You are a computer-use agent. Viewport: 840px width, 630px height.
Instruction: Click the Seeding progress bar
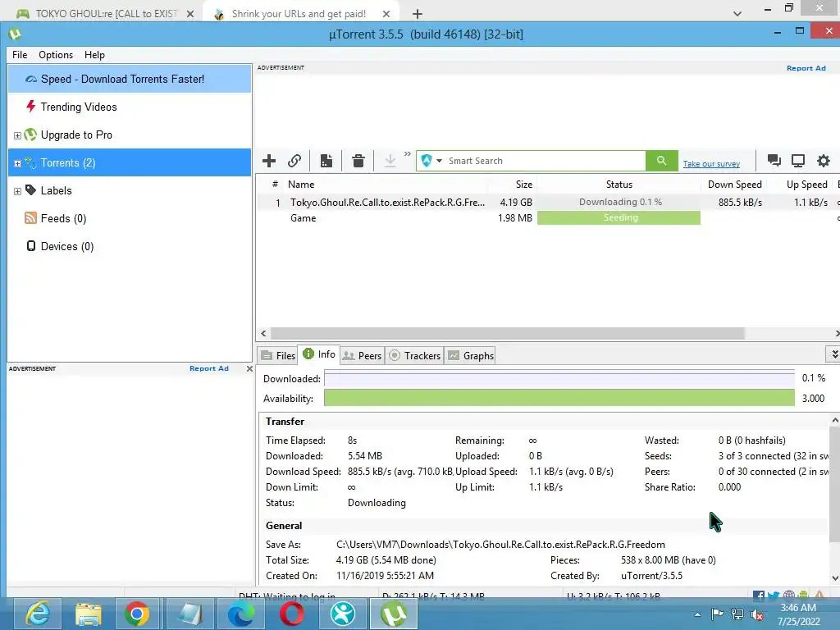click(x=619, y=217)
